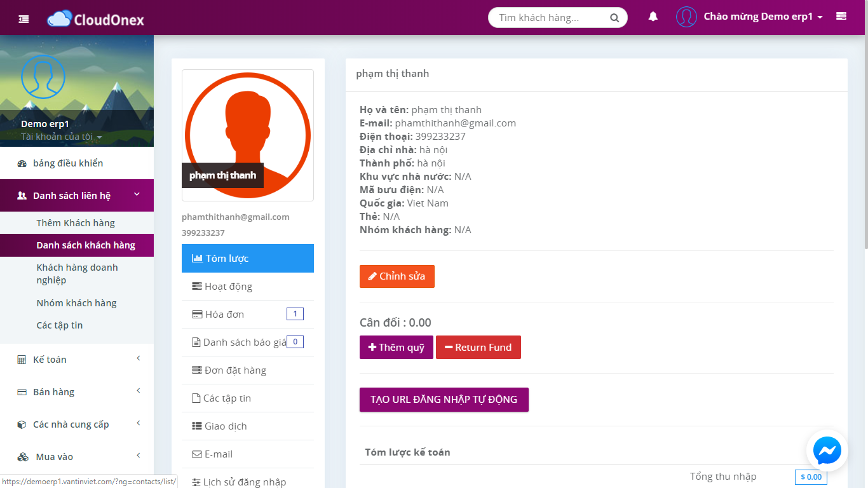The image size is (868, 488).
Task: Open the Đơn đặt hàng tab
Action: 248,370
